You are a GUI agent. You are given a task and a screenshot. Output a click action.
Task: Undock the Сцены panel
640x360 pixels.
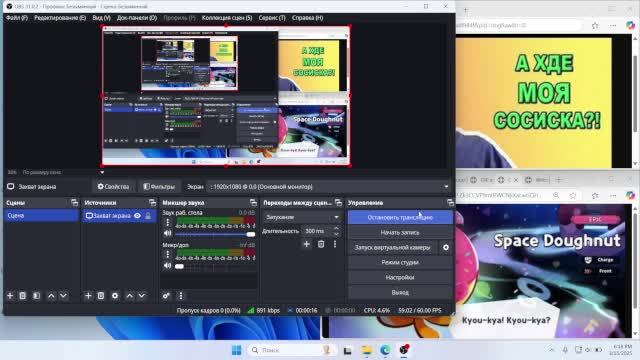[x=74, y=202]
